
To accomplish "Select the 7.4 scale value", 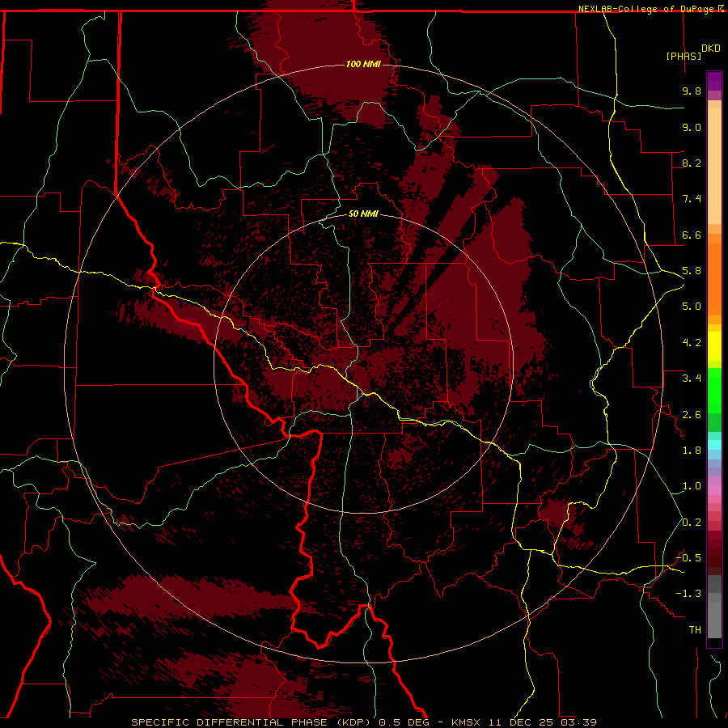I will point(692,199).
